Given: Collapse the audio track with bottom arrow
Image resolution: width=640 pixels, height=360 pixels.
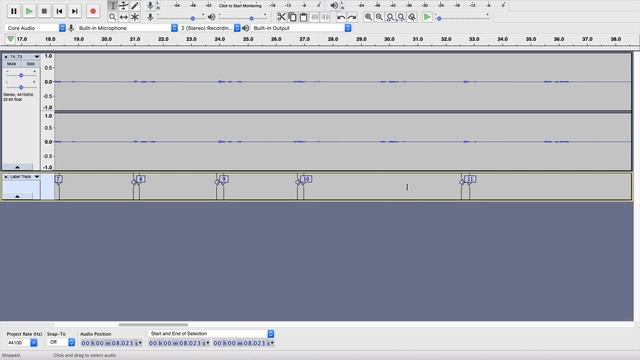Looking at the screenshot, I should coord(17,167).
